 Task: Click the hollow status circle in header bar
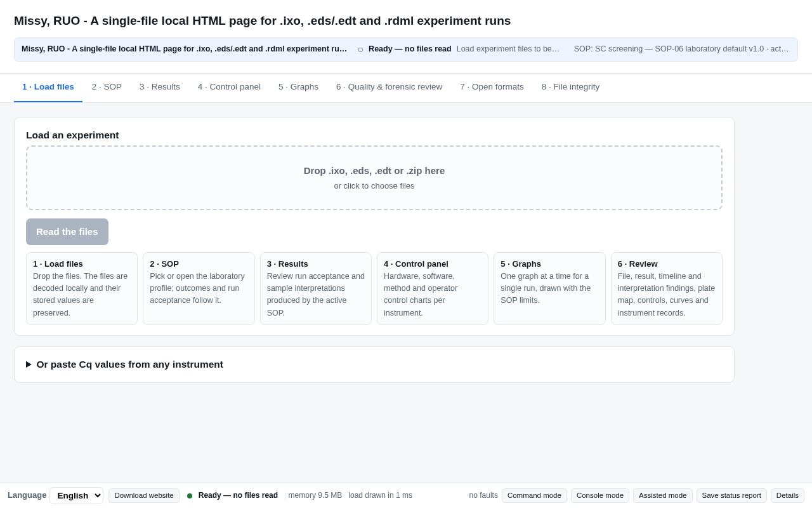coord(360,50)
